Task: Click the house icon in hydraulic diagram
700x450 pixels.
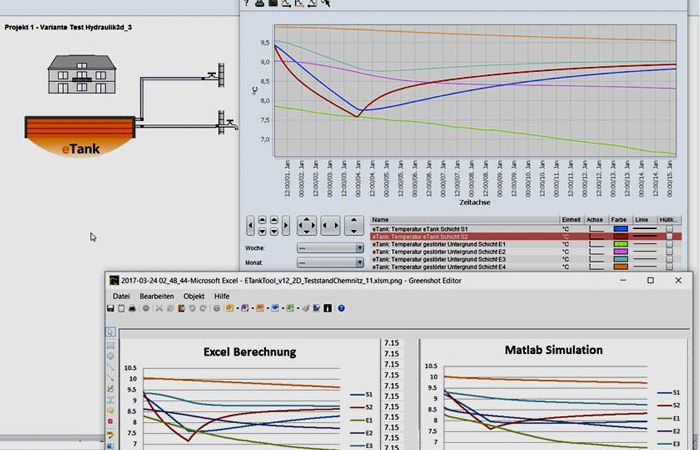Action: 81,73
